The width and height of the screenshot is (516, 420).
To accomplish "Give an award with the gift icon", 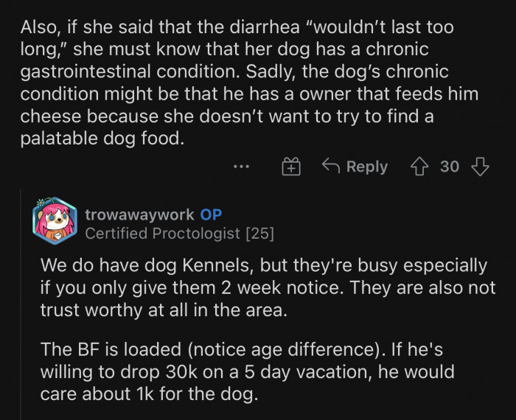I will click(x=292, y=167).
